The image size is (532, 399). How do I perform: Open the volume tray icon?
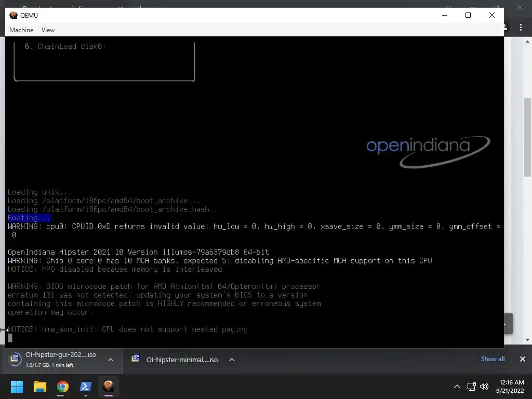(484, 387)
